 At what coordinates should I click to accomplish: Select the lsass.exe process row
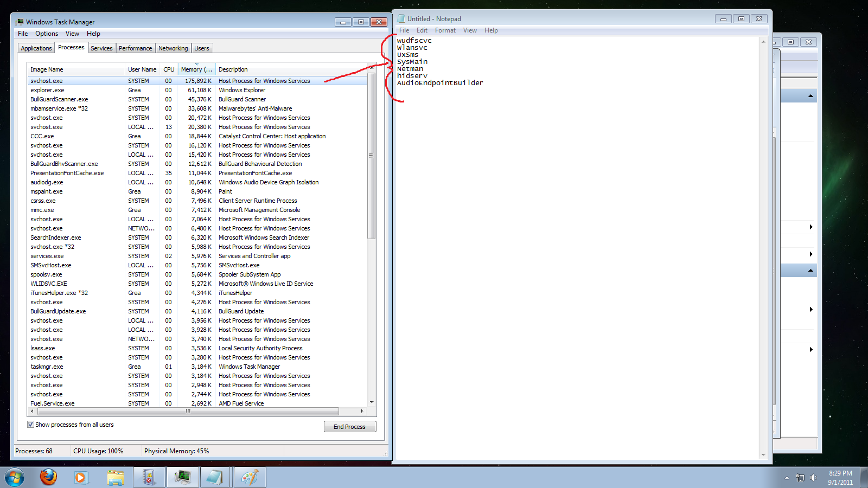(197, 348)
